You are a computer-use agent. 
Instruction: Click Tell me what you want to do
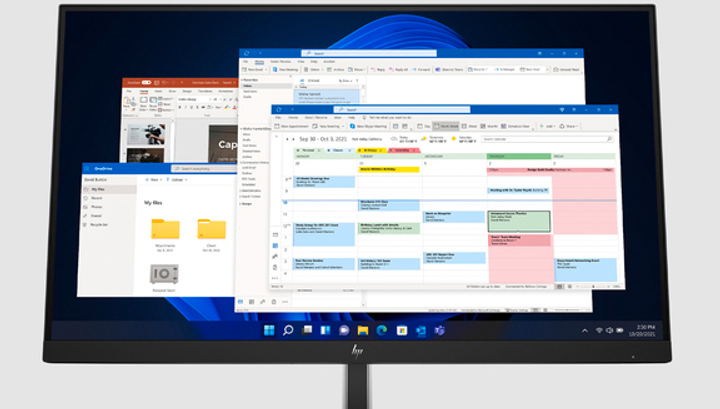[x=387, y=118]
